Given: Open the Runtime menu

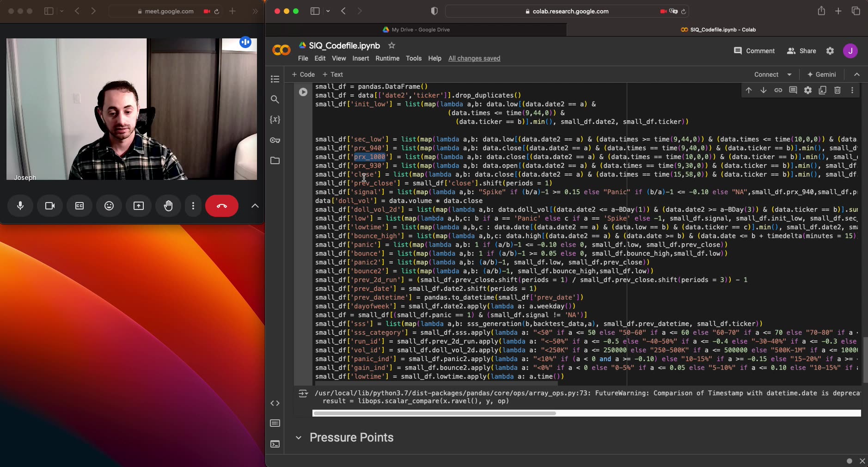Looking at the screenshot, I should [387, 59].
